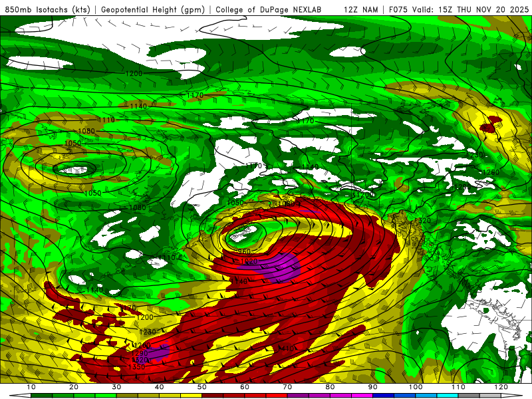Click the 'F075 Valid: 15Z THU NOV 20 2025' text
This screenshot has height=399, width=532.
(459, 9)
